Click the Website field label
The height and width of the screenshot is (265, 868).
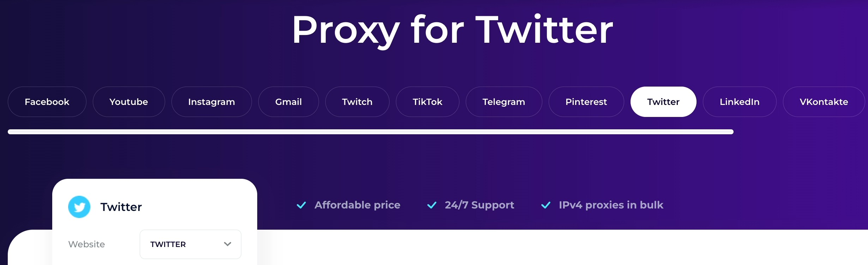(x=86, y=244)
